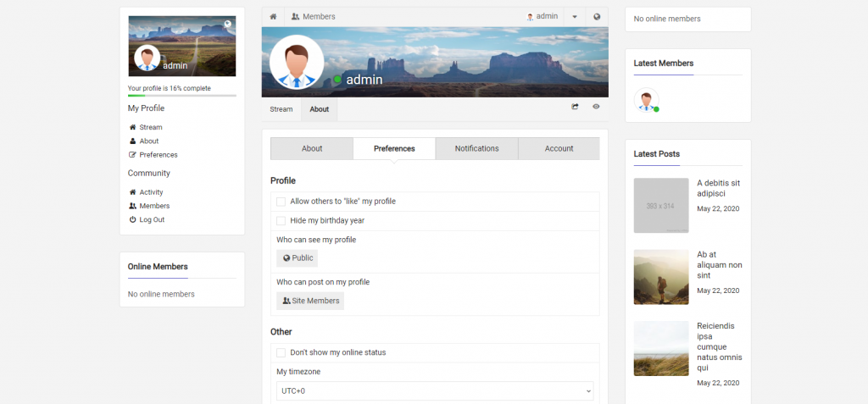868x404 pixels.
Task: Switch to the Notifications settings tab
Action: coord(476,148)
